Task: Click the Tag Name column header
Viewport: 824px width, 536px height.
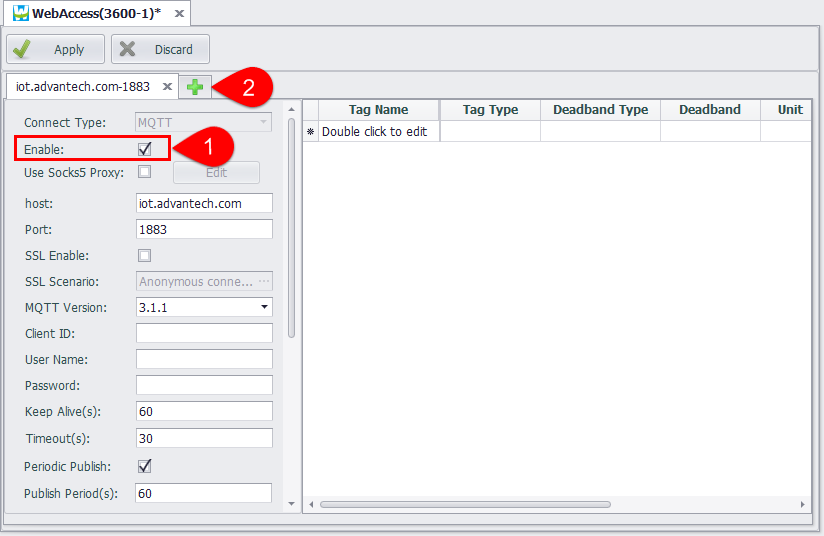Action: 378,110
